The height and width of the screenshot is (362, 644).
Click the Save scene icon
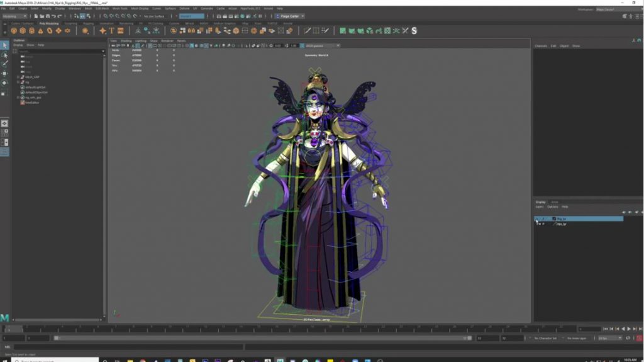click(x=48, y=16)
